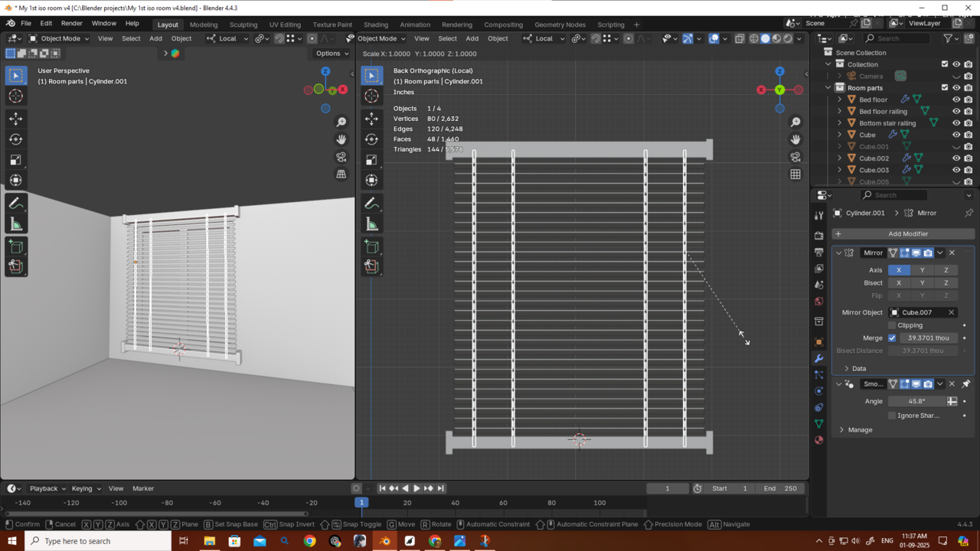This screenshot has width=980, height=551.
Task: Open the Render menu
Action: pyautogui.click(x=71, y=24)
